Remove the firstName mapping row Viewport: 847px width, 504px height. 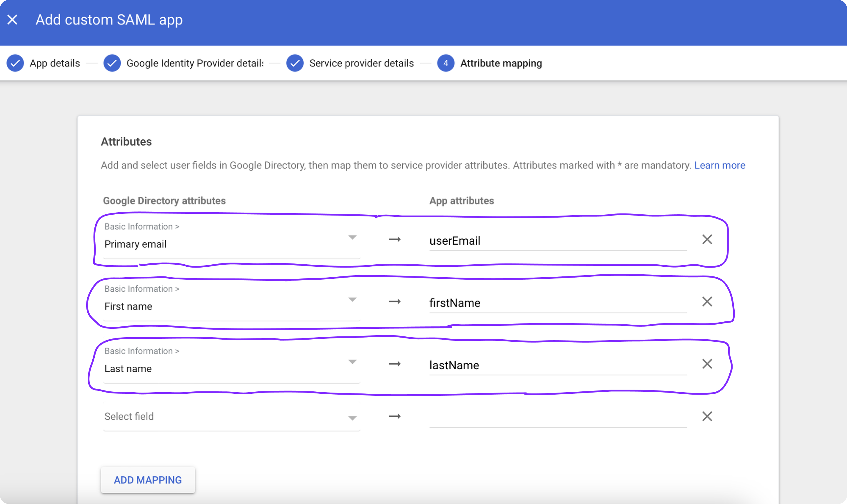(x=707, y=302)
